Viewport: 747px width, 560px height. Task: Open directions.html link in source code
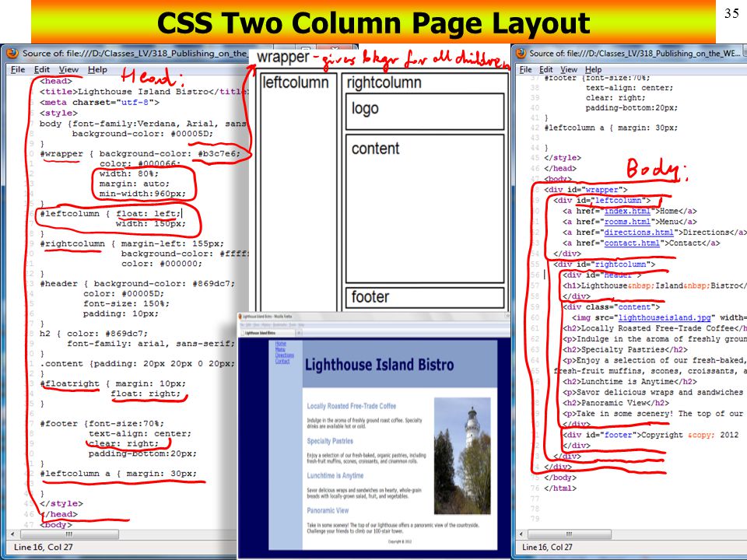pos(639,232)
